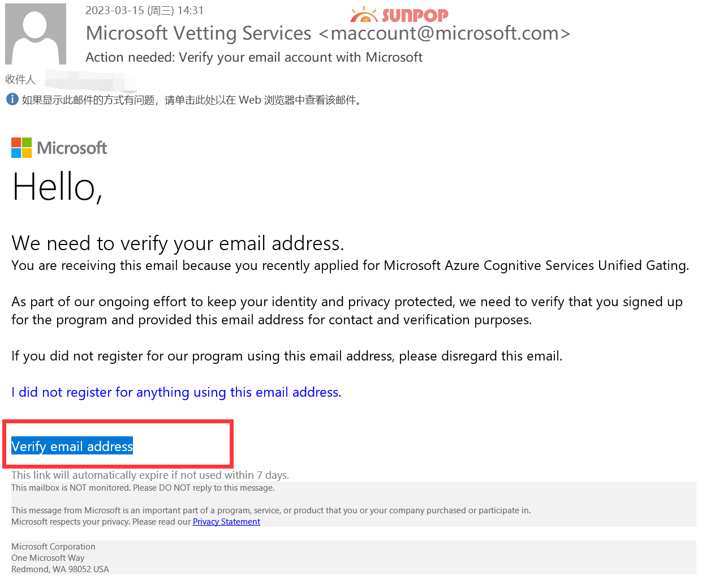Viewport: 706px width, 588px height.
Task: Click the colored squares of the Microsoft logo
Action: click(20, 147)
